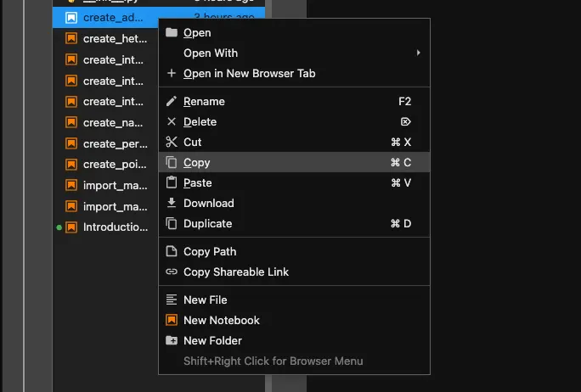Expand the Open With submenu arrow
The height and width of the screenshot is (392, 581).
[418, 53]
